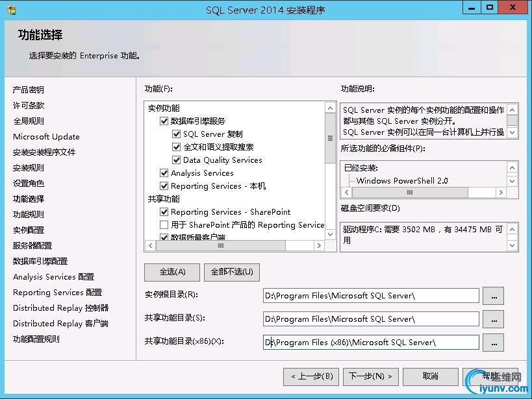Screen dimensions: 532x399
Task: Uncheck the Data Quality Services checkbox
Action: (177, 160)
